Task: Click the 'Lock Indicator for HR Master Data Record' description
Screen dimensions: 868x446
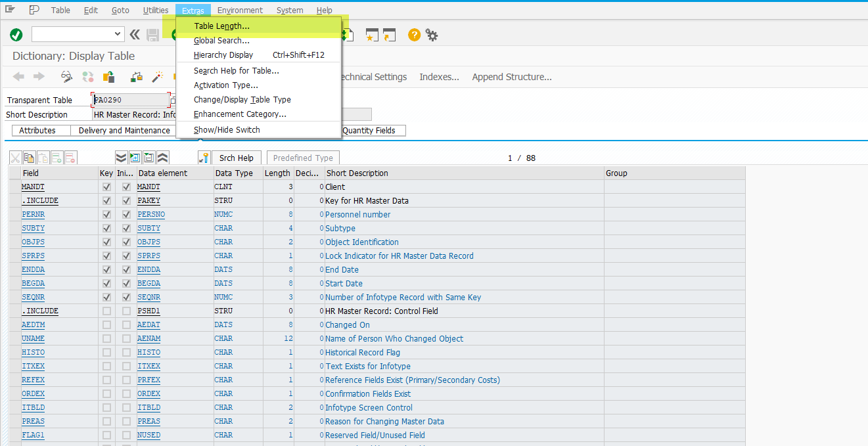Action: [400, 256]
